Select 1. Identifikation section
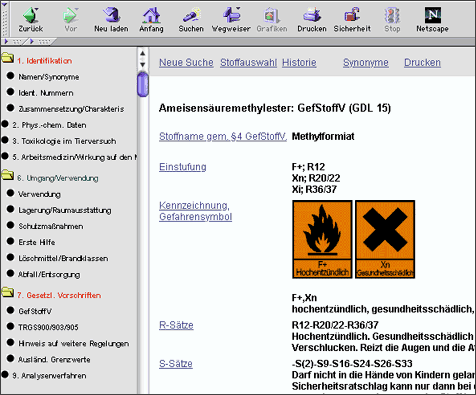 [x=44, y=61]
